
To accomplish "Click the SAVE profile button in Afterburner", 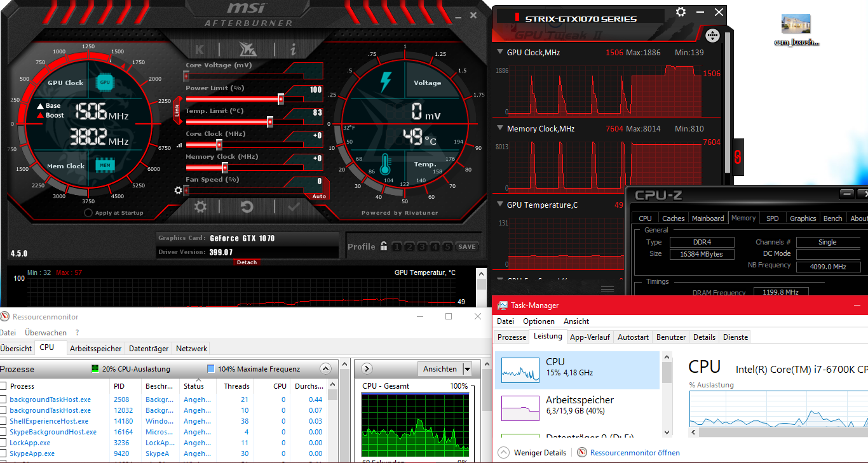I will [x=467, y=246].
